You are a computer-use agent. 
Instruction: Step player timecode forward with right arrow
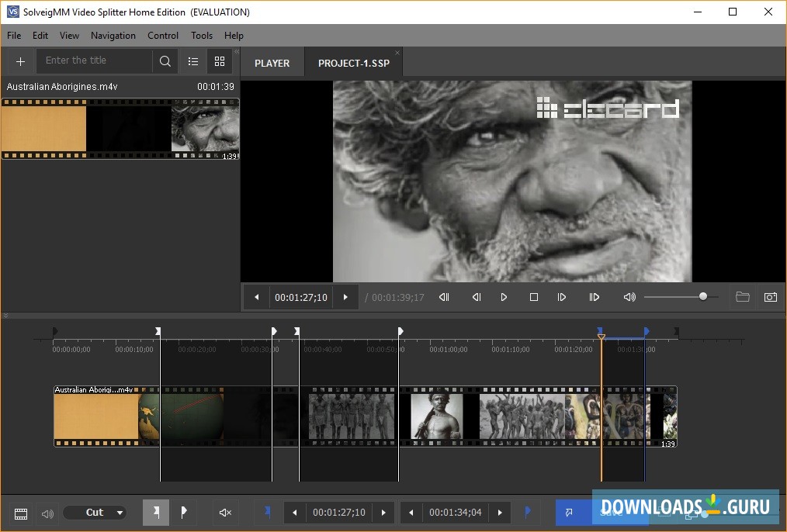345,297
